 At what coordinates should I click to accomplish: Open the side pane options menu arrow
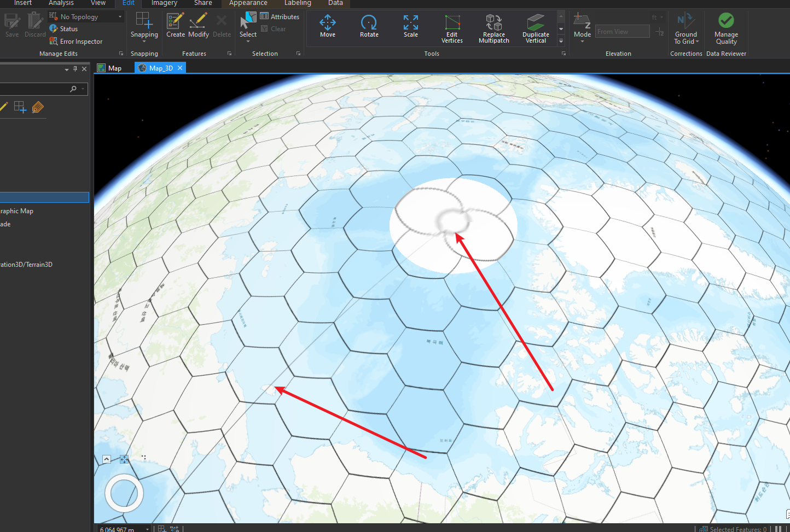(x=67, y=69)
